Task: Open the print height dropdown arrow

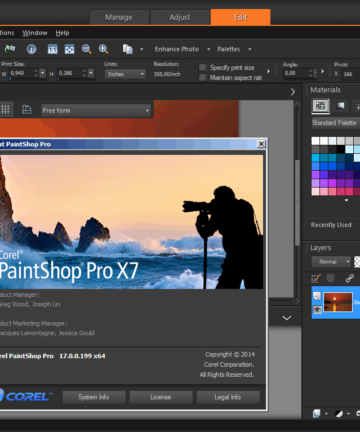Action: pyautogui.click(x=91, y=73)
